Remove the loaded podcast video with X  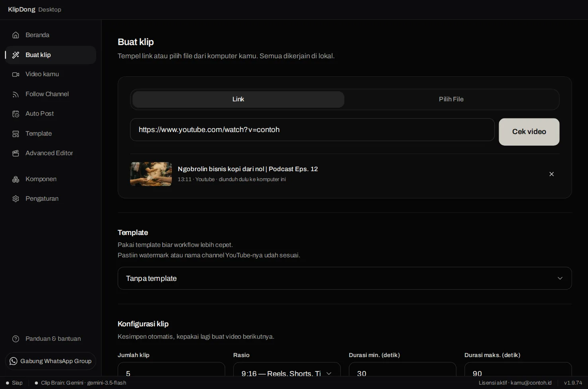[x=551, y=174]
